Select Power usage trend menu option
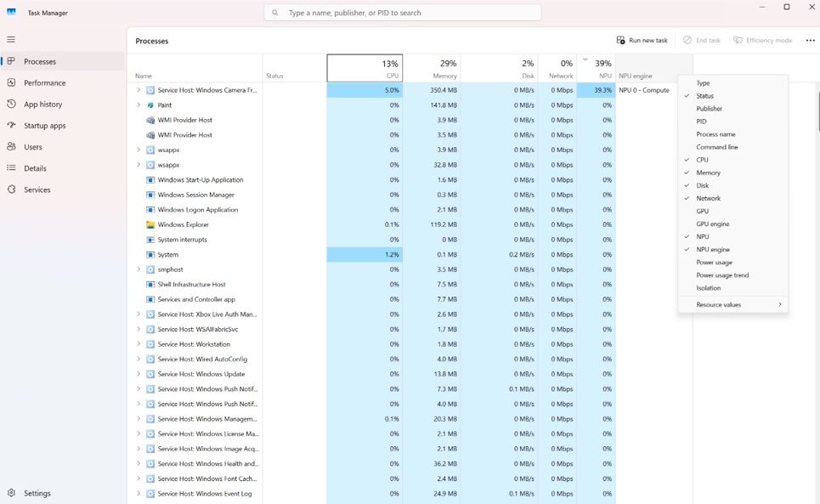This screenshot has width=820, height=504. [733, 275]
